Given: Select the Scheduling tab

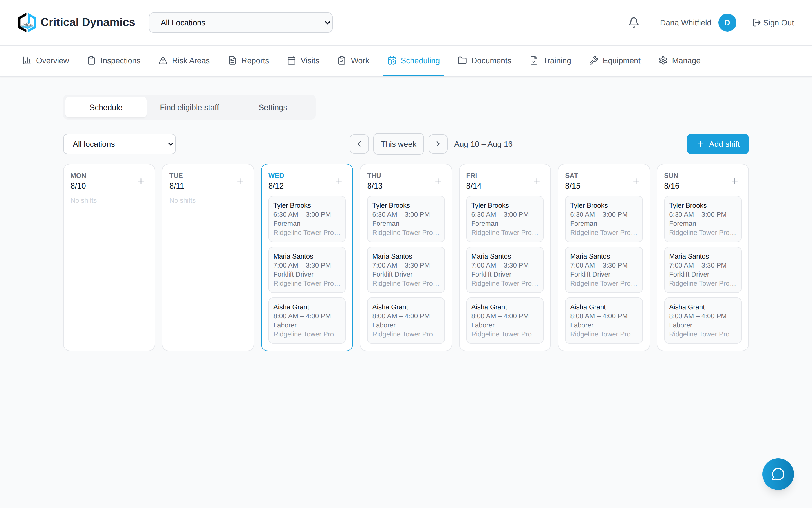Looking at the screenshot, I should (413, 60).
